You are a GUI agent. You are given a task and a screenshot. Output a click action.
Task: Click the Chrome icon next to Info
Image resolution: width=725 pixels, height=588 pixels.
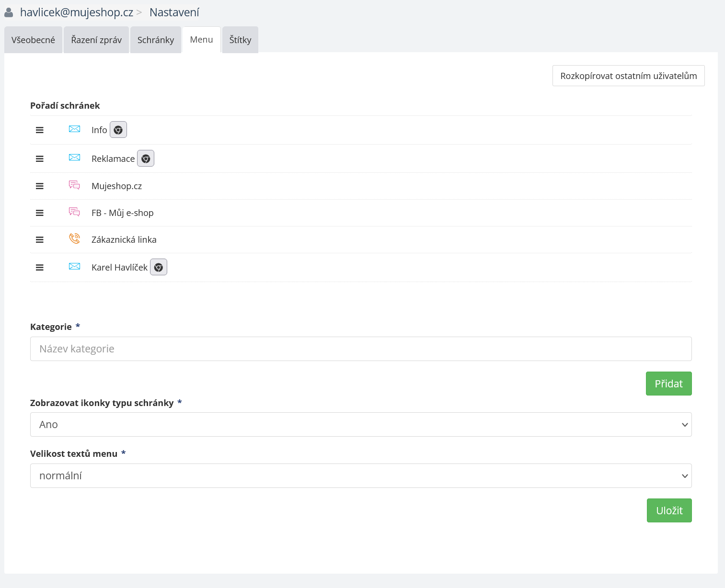point(118,130)
